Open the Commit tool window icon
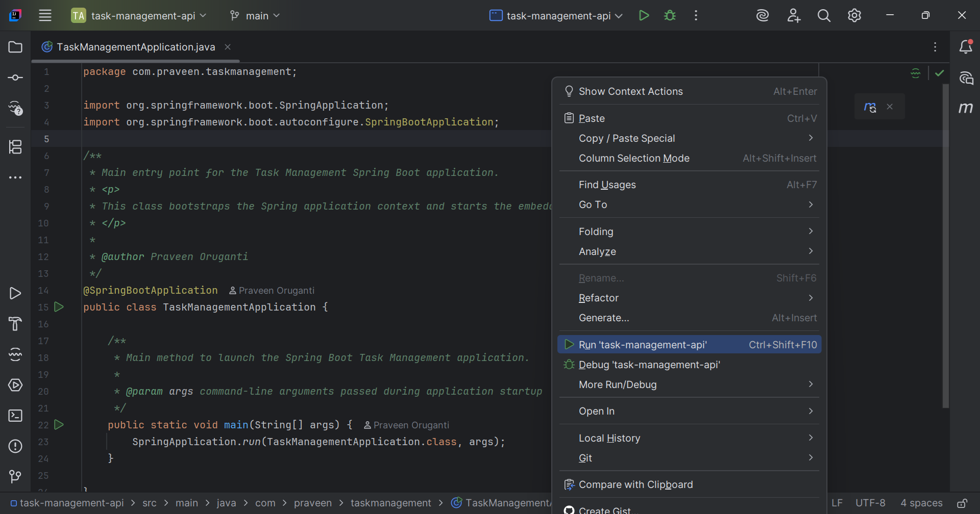 click(15, 78)
